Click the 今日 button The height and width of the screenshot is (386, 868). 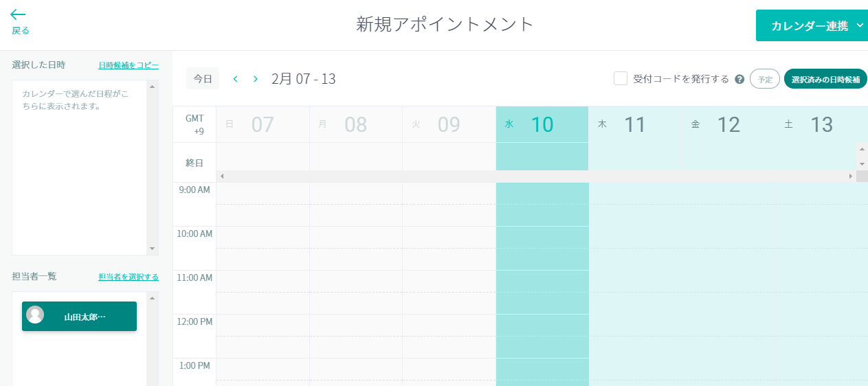pyautogui.click(x=203, y=79)
